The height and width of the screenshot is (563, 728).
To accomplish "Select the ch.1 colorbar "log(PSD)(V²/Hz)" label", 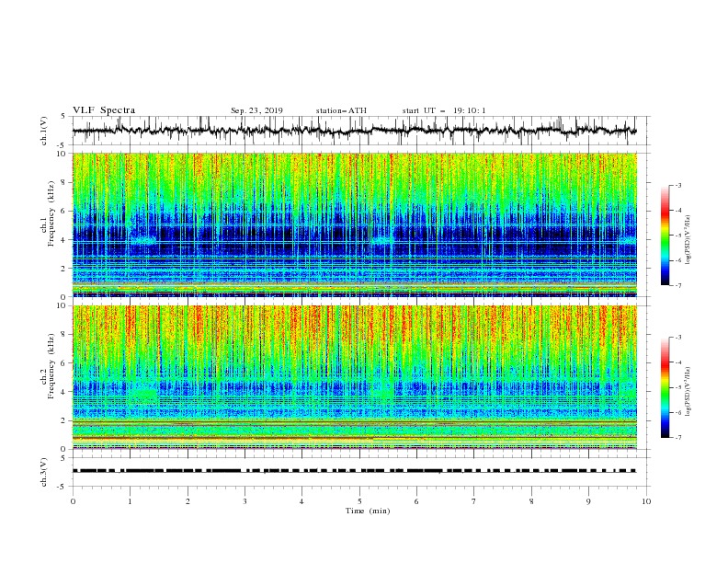I will tap(688, 240).
